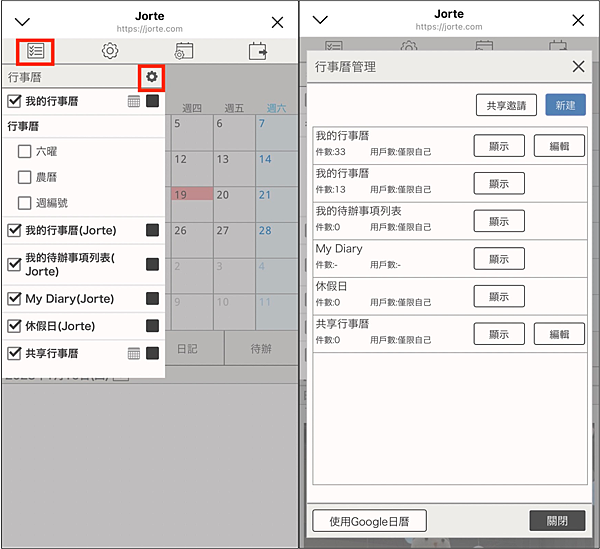
Task: Click the 新建 button
Action: tap(565, 105)
